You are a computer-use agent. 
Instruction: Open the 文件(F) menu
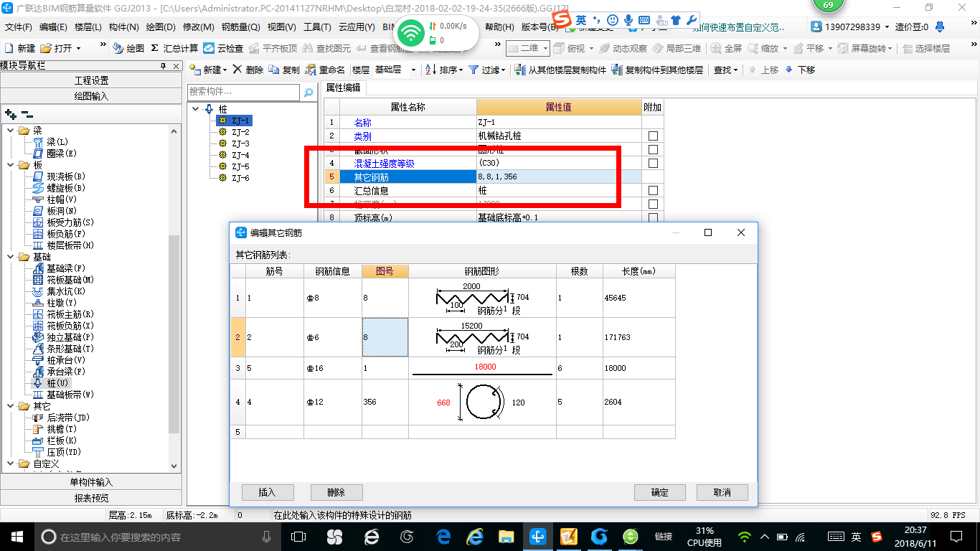tap(19, 27)
